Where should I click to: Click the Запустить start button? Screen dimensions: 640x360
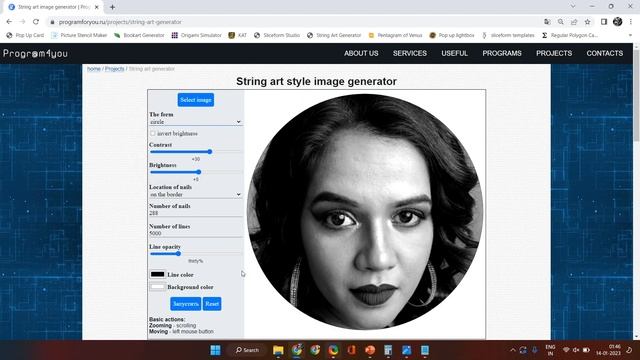pyautogui.click(x=185, y=304)
